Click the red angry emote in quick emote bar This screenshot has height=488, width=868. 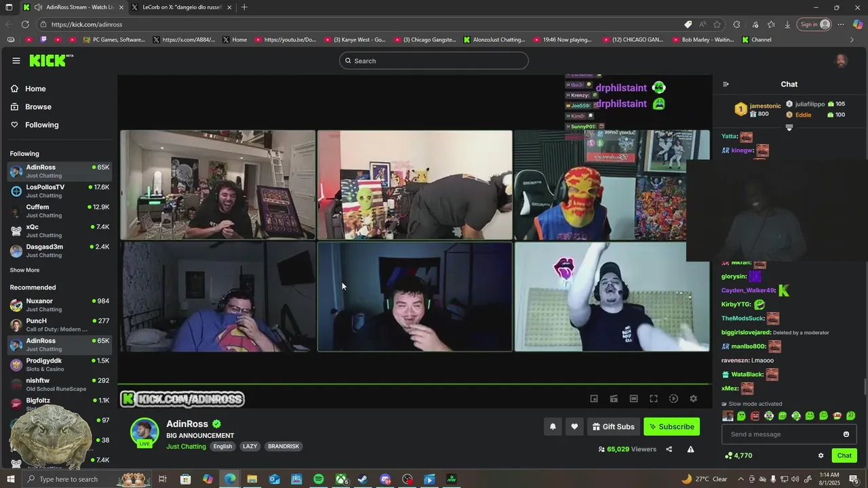pyautogui.click(x=755, y=416)
